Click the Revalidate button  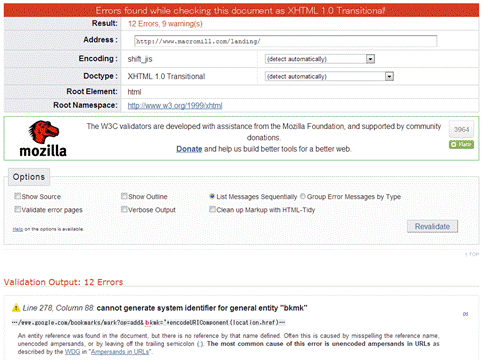tap(432, 226)
